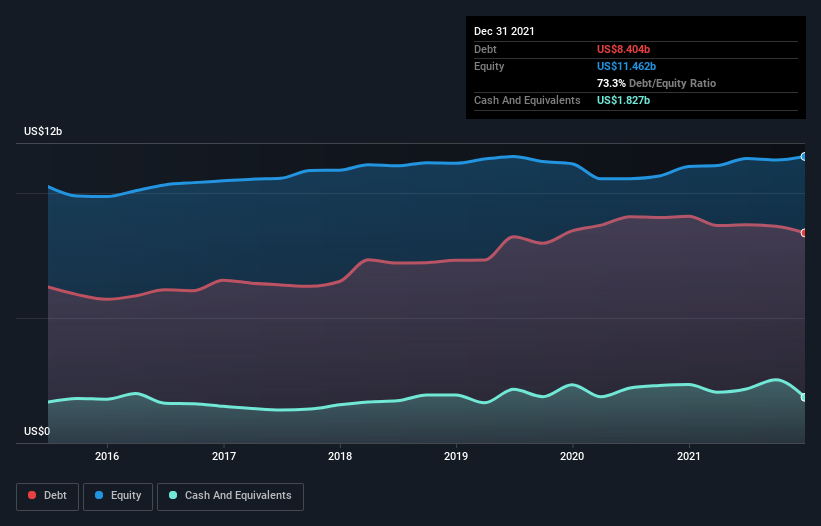
Task: Toggle the Cash And Equivalents legend button
Action: click(x=230, y=496)
